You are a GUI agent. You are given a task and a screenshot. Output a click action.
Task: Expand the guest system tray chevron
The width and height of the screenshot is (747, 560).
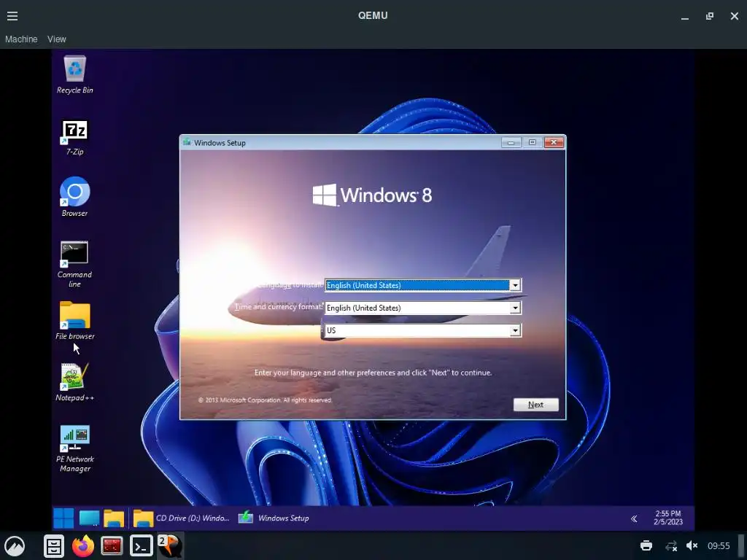(634, 518)
